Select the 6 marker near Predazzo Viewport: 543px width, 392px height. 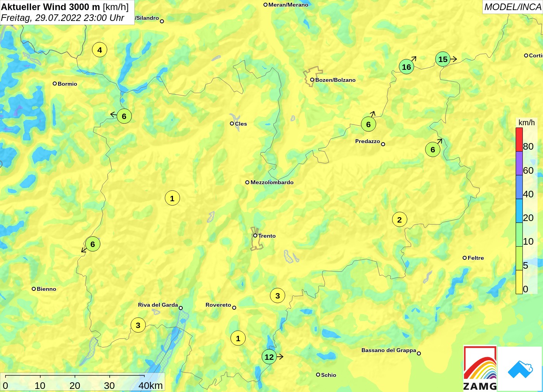(x=368, y=124)
